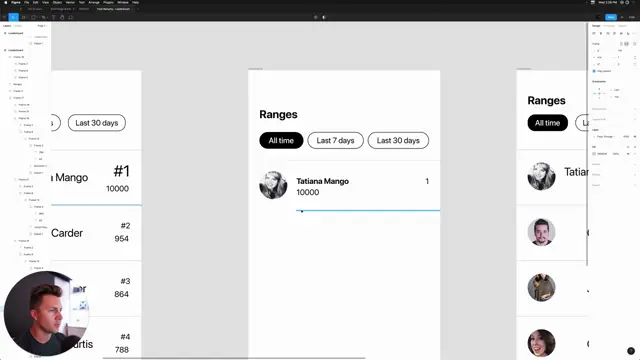
Task: Toggle constrain proportions lock
Action: [x=635, y=58]
